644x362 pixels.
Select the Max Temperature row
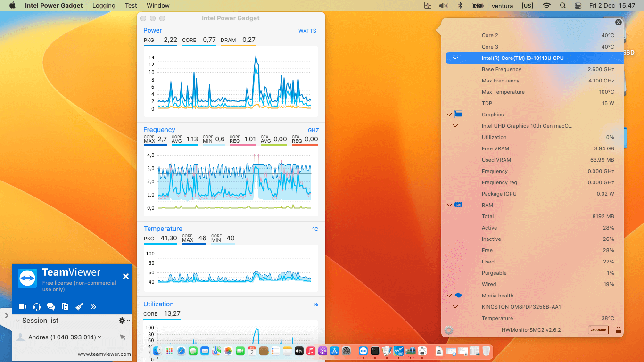click(x=535, y=92)
